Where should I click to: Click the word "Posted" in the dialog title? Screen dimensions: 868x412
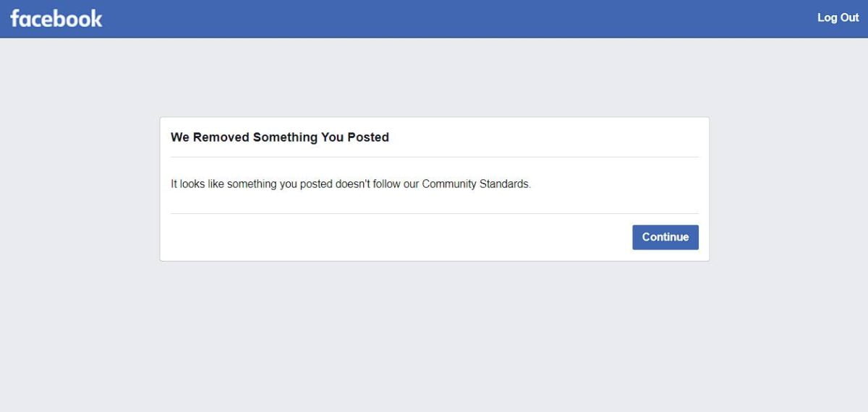pyautogui.click(x=368, y=137)
